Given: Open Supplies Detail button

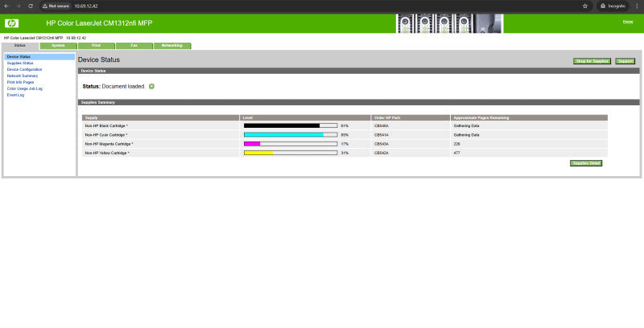Looking at the screenshot, I should pos(586,163).
